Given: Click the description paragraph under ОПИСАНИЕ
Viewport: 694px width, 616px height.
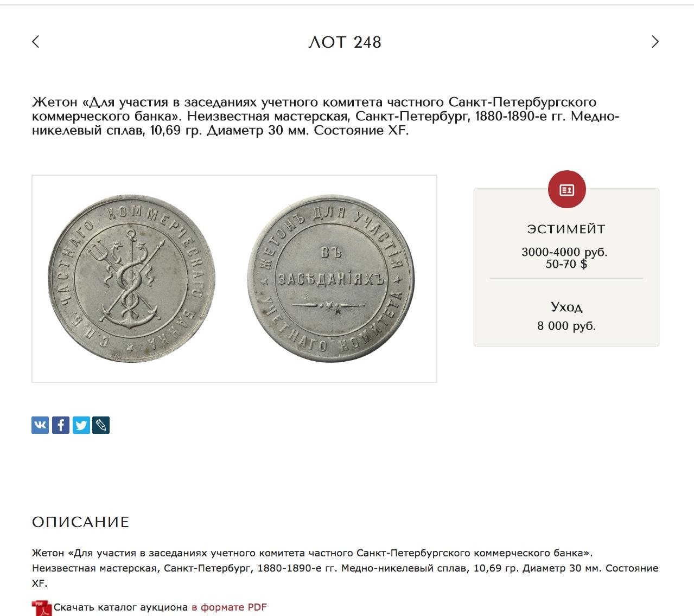Looking at the screenshot, I should pyautogui.click(x=345, y=568).
